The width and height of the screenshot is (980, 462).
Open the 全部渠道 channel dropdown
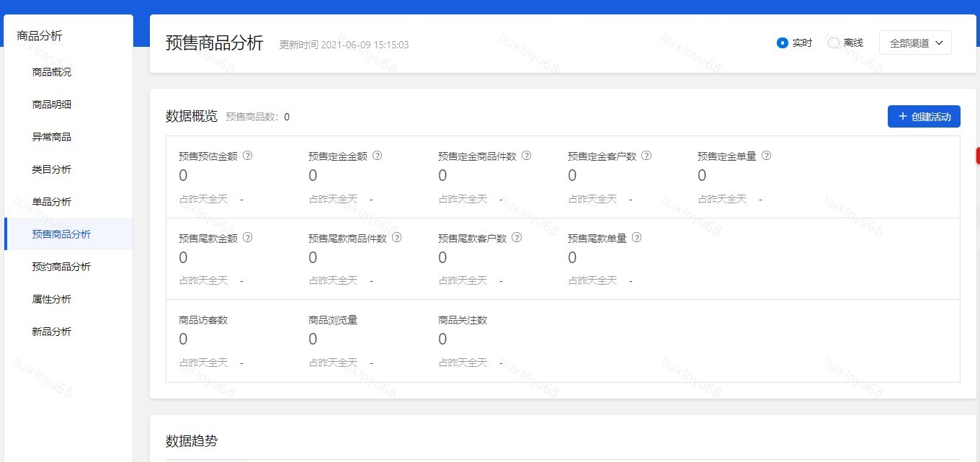[x=915, y=43]
